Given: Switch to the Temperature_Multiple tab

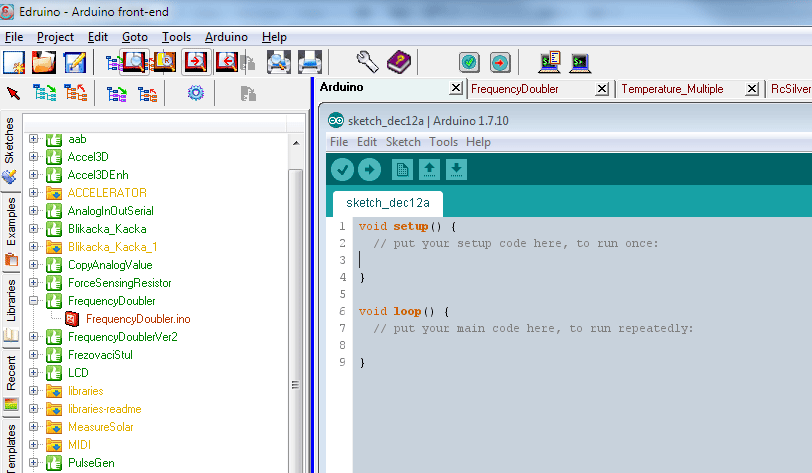Looking at the screenshot, I should point(672,89).
